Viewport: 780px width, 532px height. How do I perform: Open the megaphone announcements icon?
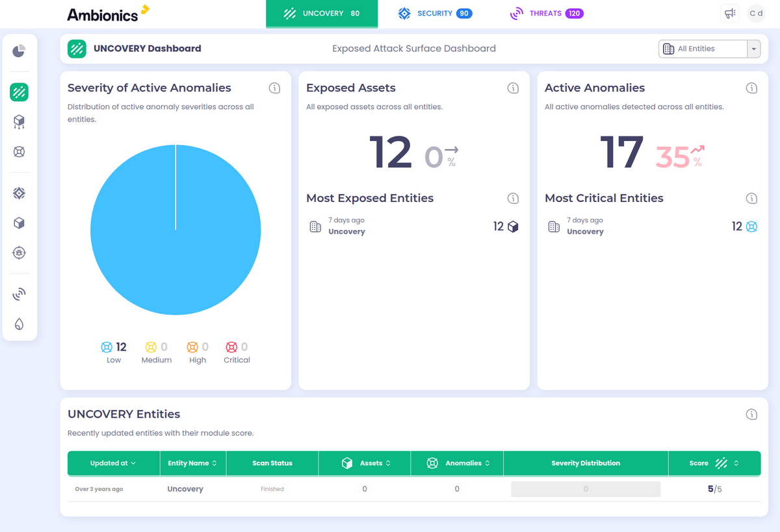[729, 13]
